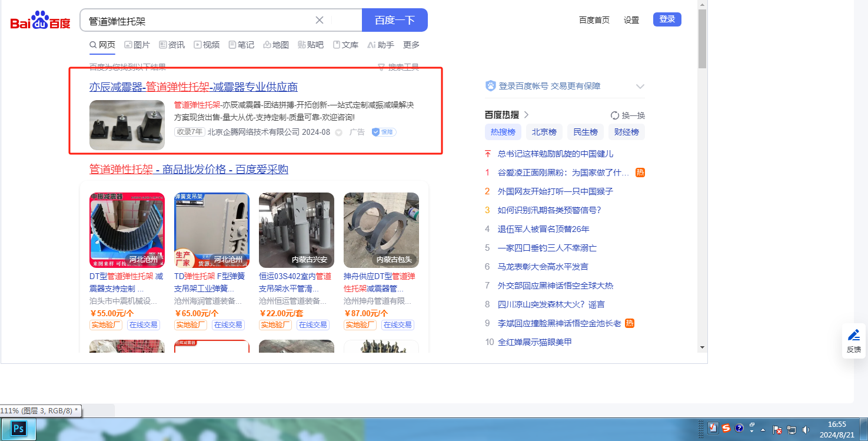Open the DT型管道弹性托架 product image
Image resolution: width=868 pixels, height=441 pixels.
127,230
